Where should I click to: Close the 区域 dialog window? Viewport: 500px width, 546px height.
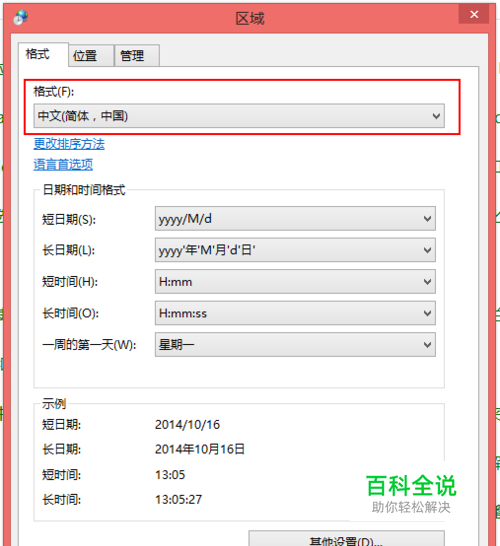pyautogui.click(x=474, y=14)
